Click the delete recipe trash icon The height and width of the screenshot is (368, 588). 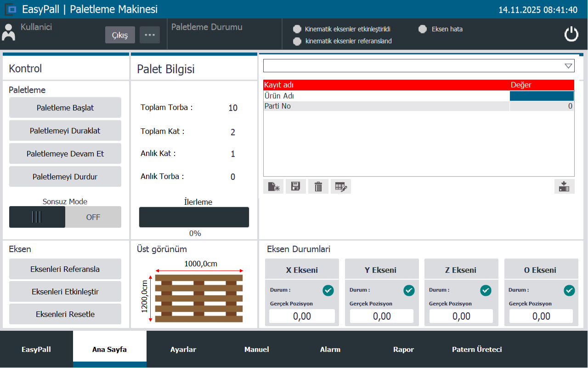[318, 186]
